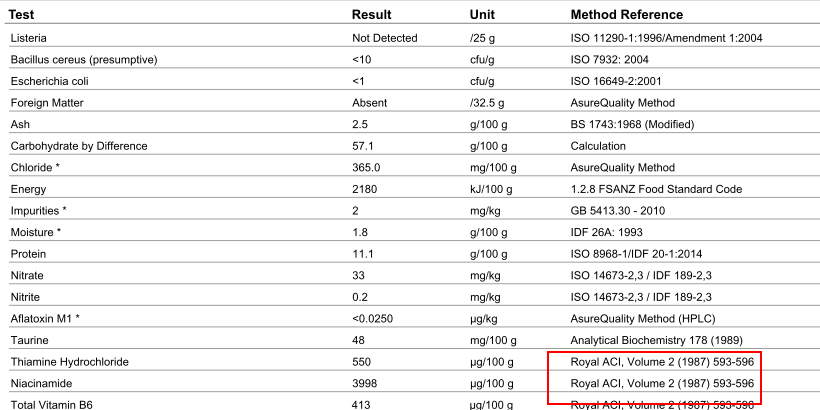Select the Escherichia coli test name
This screenshot has width=820, height=410.
[x=48, y=81]
